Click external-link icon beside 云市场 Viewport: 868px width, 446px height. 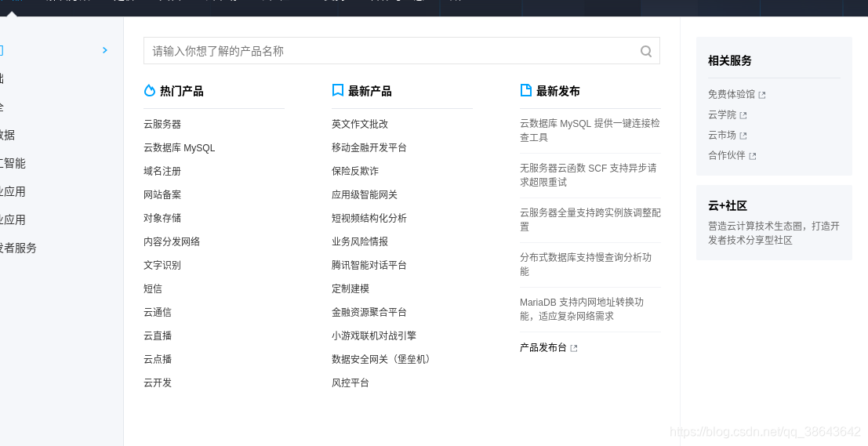(x=743, y=136)
